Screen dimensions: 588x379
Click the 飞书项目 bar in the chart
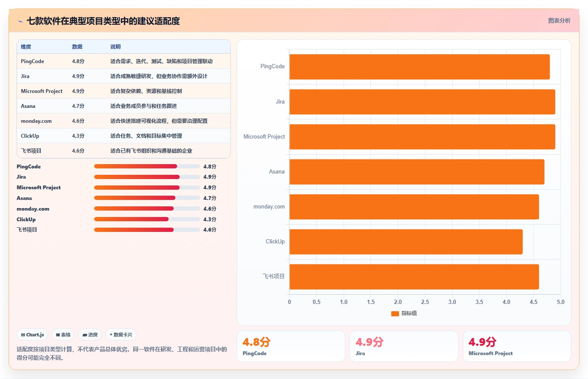click(x=414, y=277)
